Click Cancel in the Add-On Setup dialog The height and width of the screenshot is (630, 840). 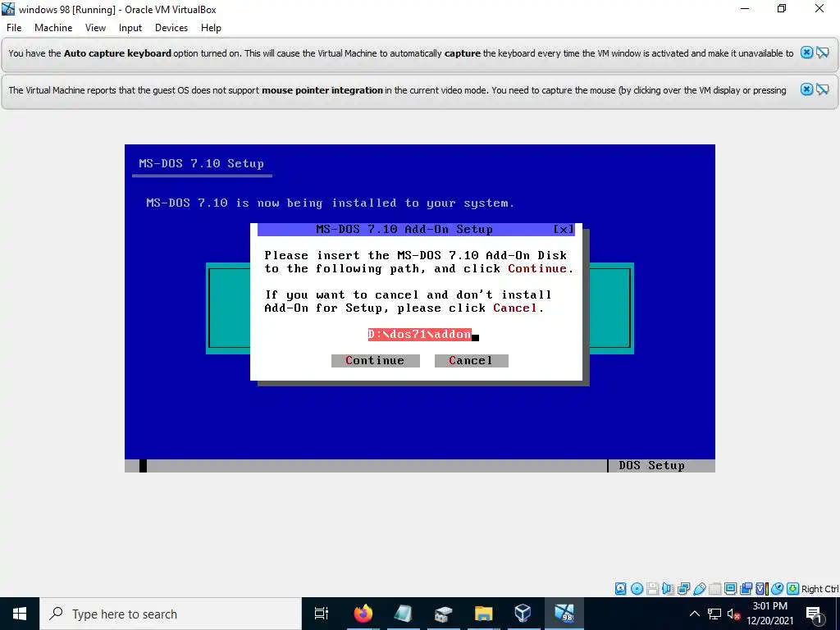tap(471, 361)
